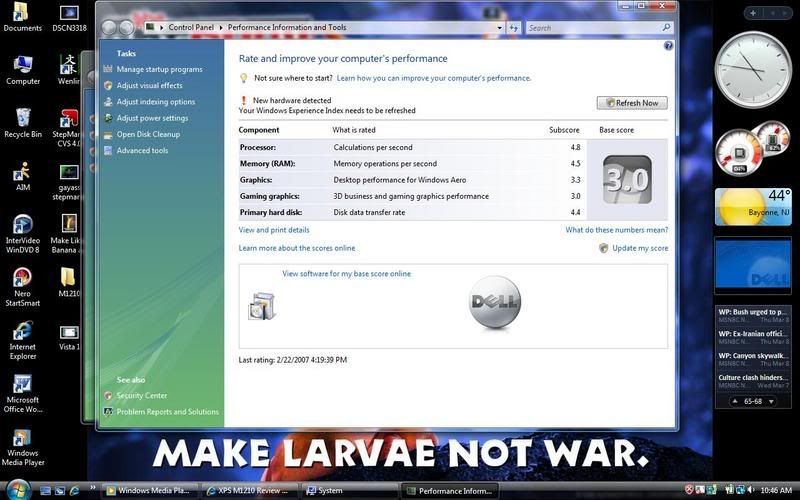Switch to XPS M1210 Review taskbar button

click(249, 491)
